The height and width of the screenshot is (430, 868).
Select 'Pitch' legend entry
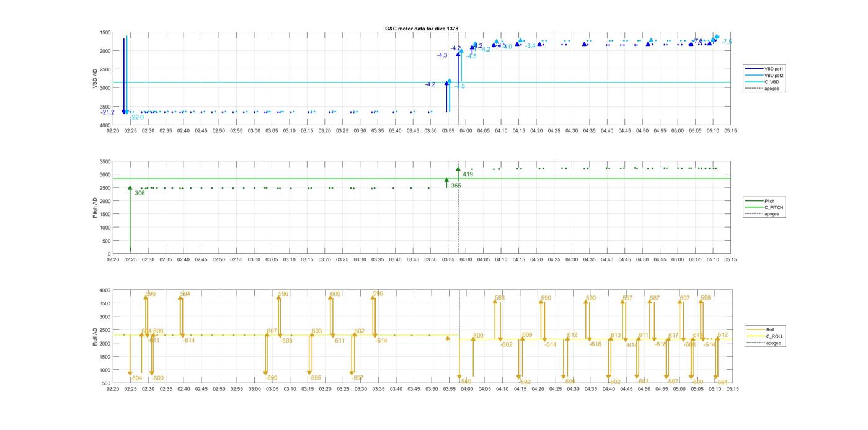pos(760,201)
